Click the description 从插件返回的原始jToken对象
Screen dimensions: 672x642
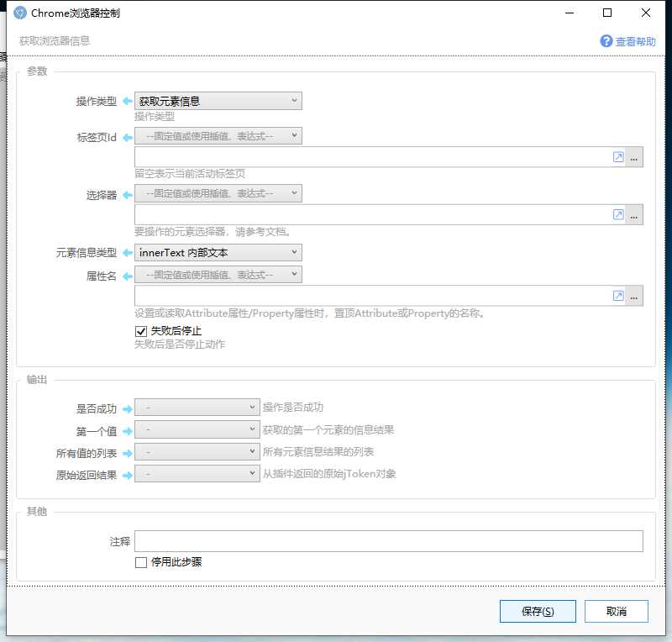point(329,474)
